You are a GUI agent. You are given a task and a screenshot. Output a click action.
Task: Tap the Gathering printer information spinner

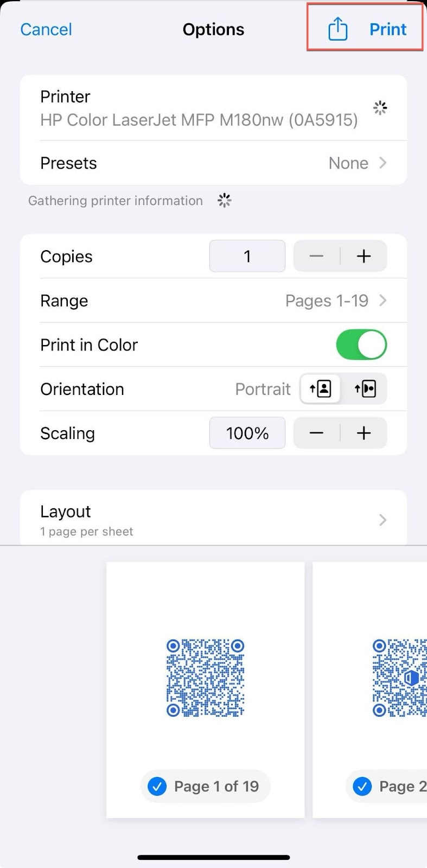[224, 200]
